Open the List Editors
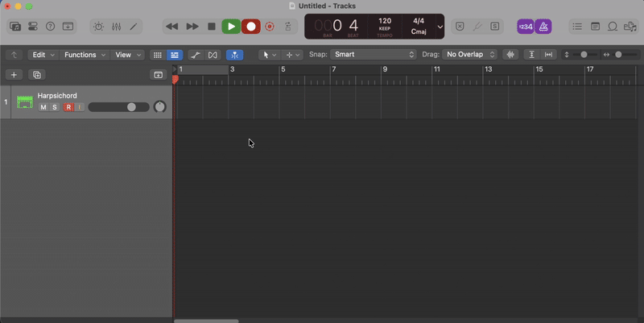Viewport: 644px width, 323px height. pyautogui.click(x=577, y=27)
